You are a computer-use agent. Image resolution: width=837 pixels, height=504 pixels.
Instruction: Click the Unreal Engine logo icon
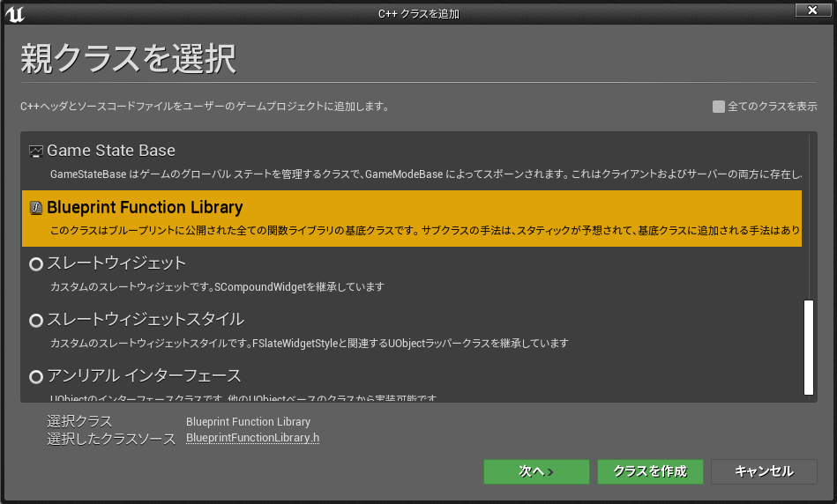tap(14, 14)
